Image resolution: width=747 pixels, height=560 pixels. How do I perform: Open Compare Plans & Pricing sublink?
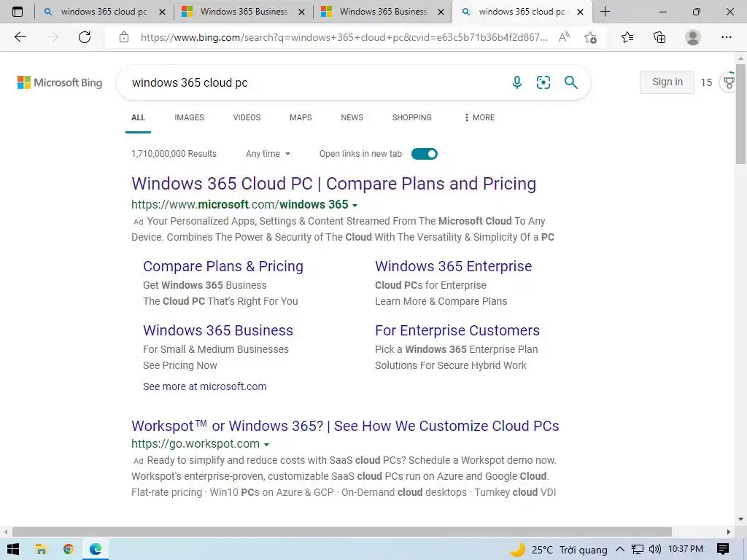[x=223, y=266]
